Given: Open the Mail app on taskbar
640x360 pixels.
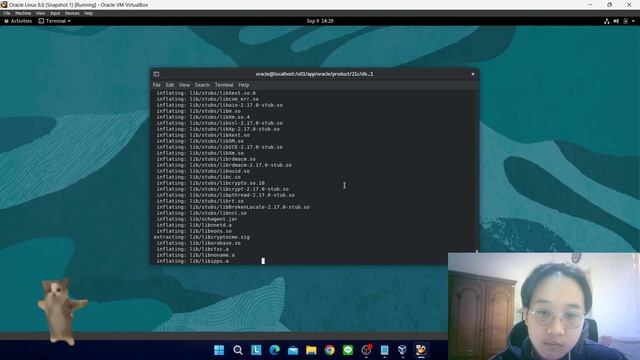Looking at the screenshot, I should pos(293,350).
